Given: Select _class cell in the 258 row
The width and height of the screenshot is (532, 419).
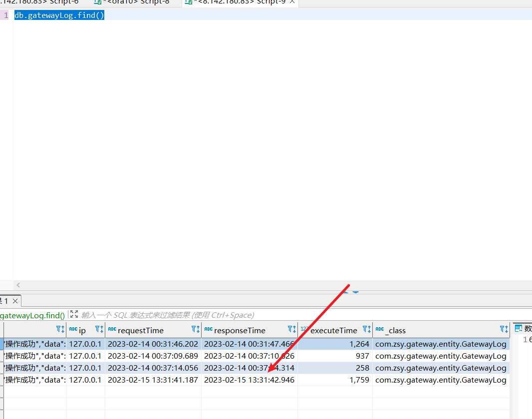Looking at the screenshot, I should point(441,368).
